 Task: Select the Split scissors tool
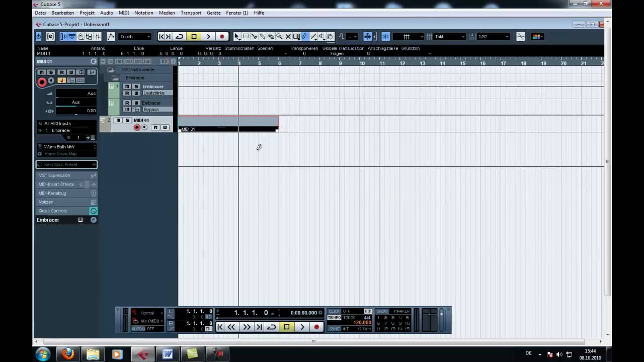point(254,36)
